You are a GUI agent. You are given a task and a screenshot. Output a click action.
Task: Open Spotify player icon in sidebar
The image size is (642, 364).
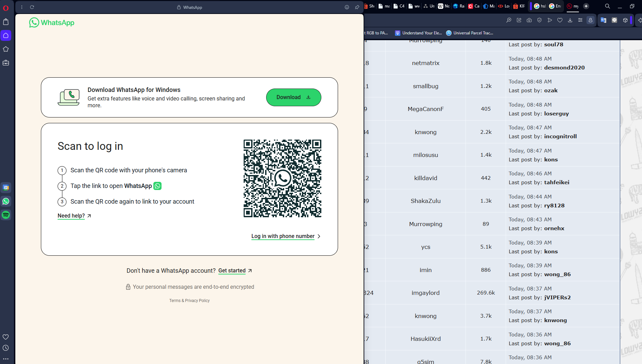click(x=6, y=215)
